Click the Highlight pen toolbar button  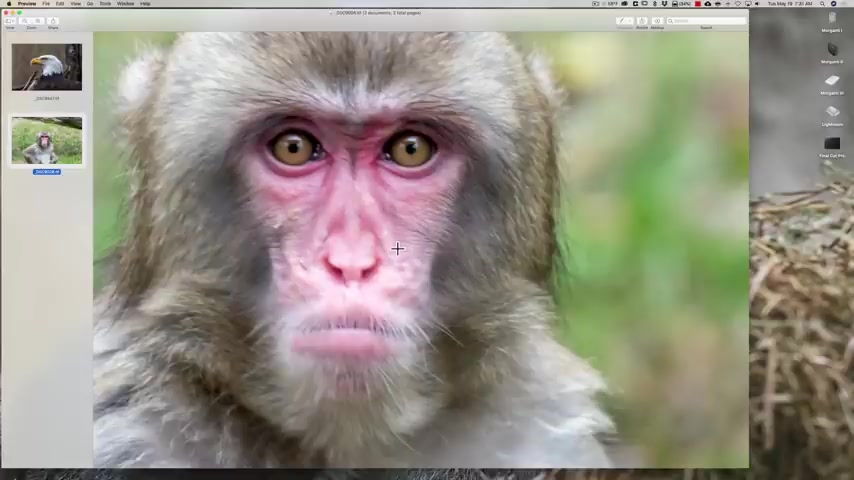621,21
